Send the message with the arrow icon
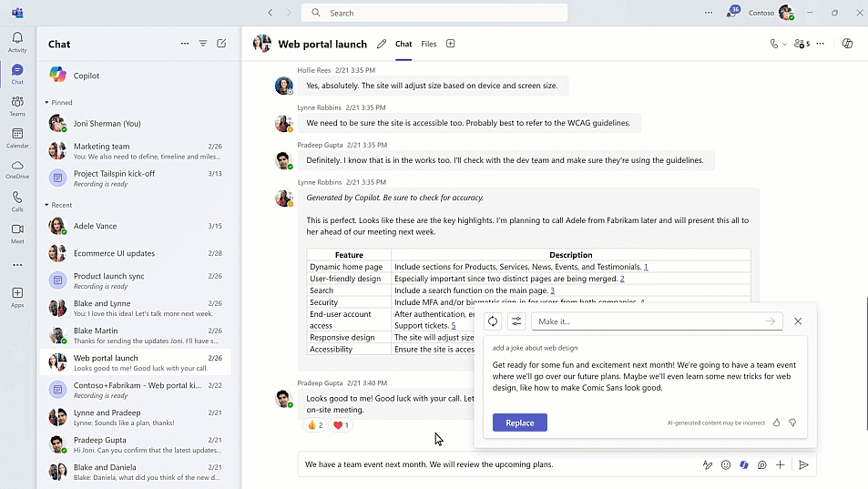Image resolution: width=868 pixels, height=489 pixels. point(803,464)
